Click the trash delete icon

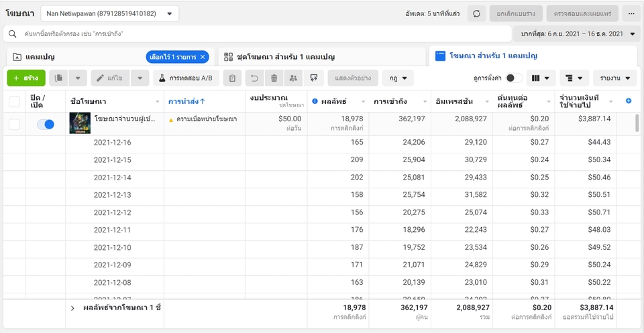(274, 78)
